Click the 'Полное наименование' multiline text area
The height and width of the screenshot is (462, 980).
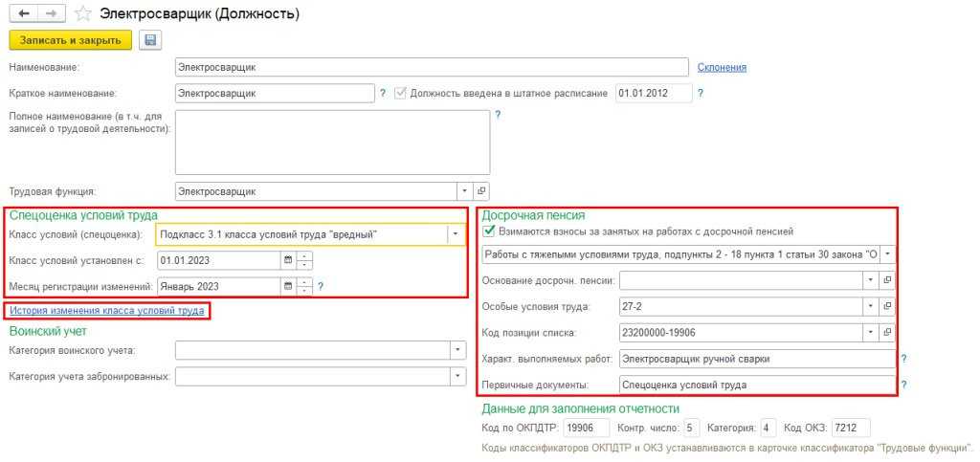(332, 143)
